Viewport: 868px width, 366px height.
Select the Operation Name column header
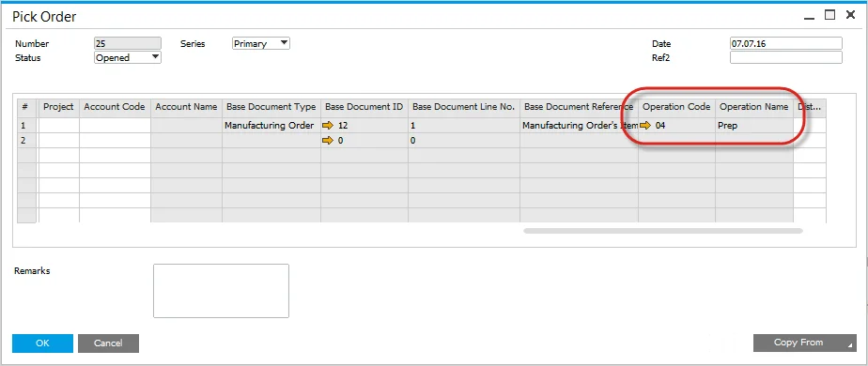click(x=754, y=107)
